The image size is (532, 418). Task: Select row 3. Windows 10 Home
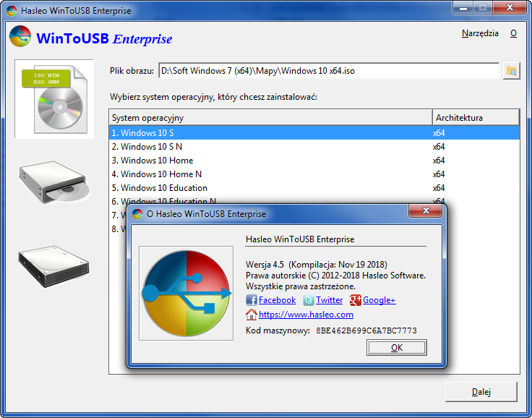[x=314, y=161]
